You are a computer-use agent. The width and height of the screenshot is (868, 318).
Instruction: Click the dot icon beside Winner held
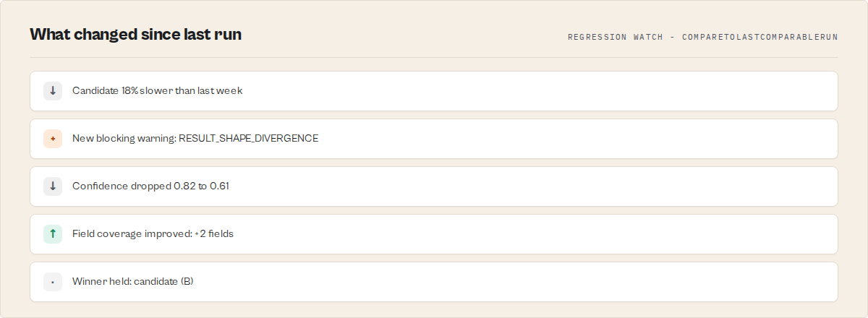coord(53,282)
